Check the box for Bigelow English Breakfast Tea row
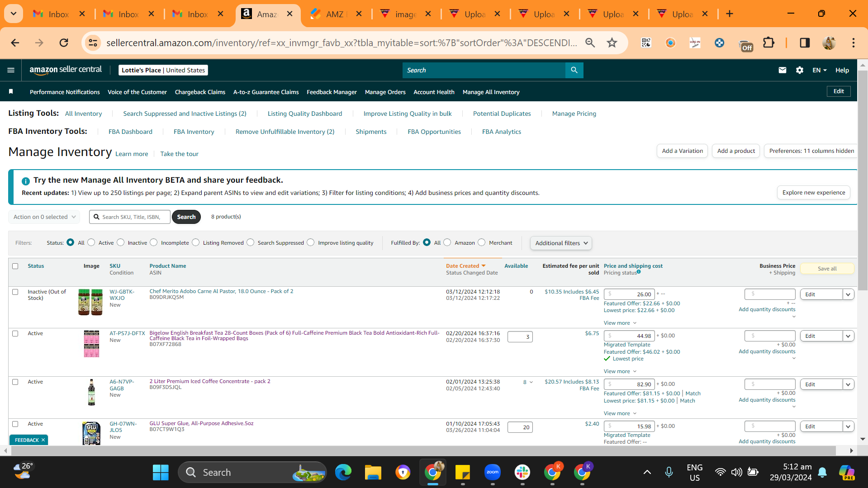Image resolution: width=868 pixels, height=488 pixels. [x=15, y=333]
